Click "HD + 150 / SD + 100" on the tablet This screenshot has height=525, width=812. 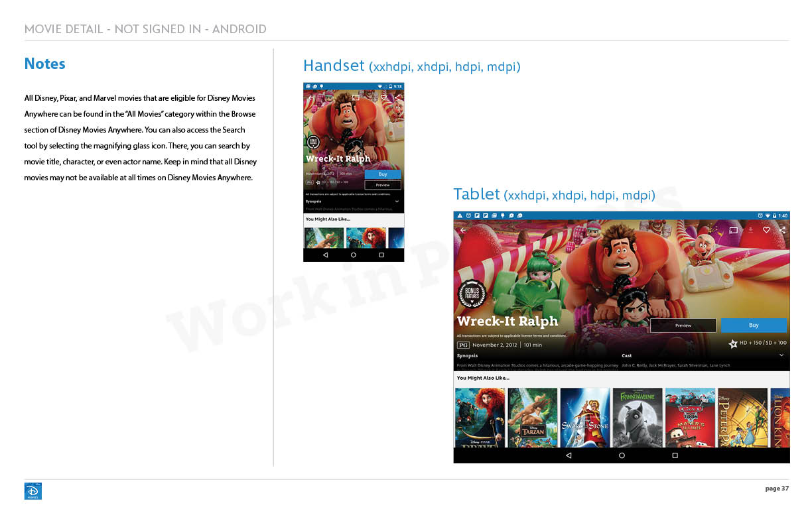(763, 343)
